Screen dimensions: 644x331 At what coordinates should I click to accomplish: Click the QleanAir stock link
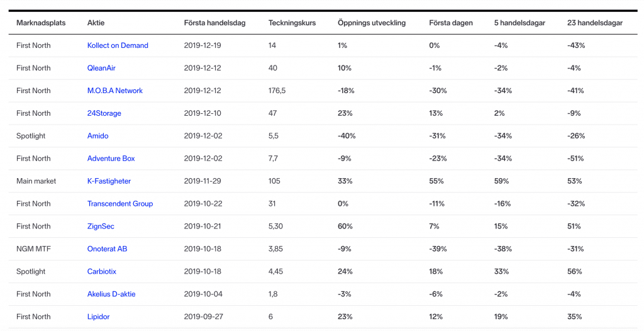point(101,68)
